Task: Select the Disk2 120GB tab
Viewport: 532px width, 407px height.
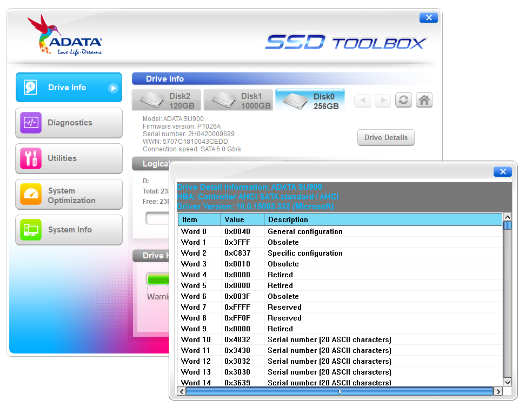Action: [167, 100]
